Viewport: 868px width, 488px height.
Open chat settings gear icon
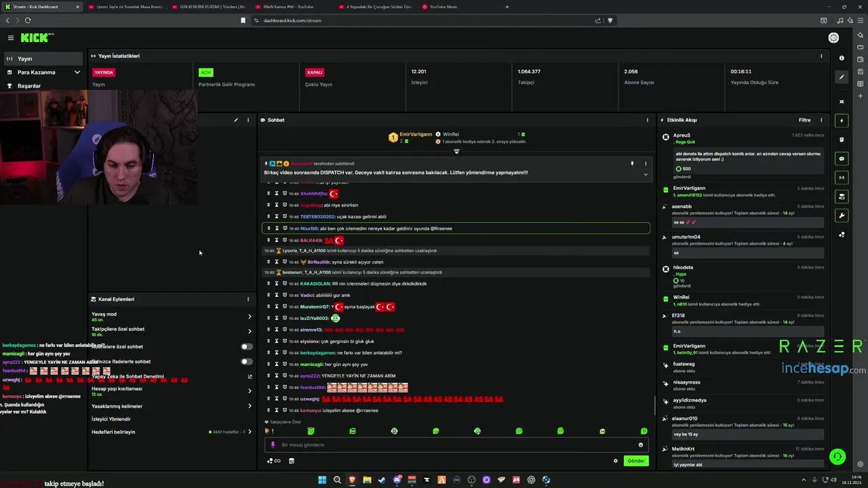point(616,461)
